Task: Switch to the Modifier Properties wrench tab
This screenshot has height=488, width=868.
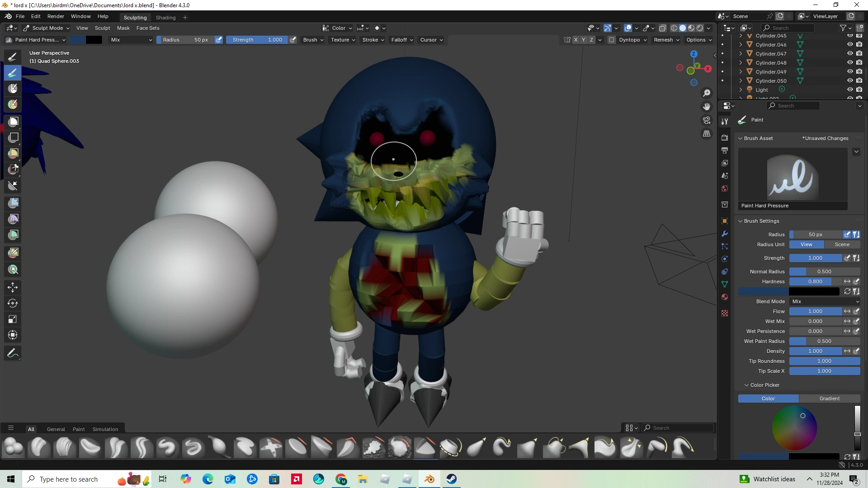Action: [724, 234]
